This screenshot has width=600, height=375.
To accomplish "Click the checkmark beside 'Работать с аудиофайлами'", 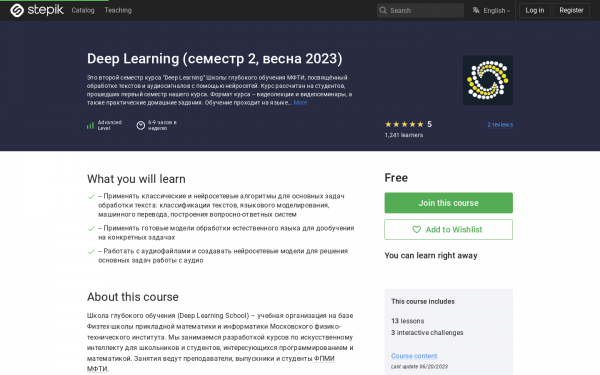I will (91, 252).
